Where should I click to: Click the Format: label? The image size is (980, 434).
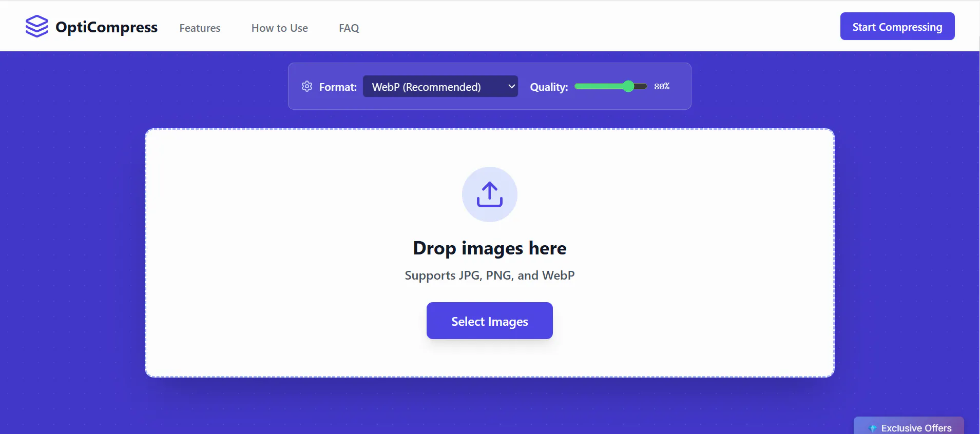[x=338, y=87]
